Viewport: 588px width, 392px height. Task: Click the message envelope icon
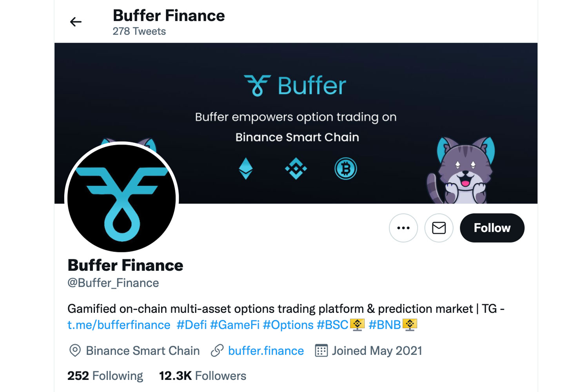pos(439,228)
